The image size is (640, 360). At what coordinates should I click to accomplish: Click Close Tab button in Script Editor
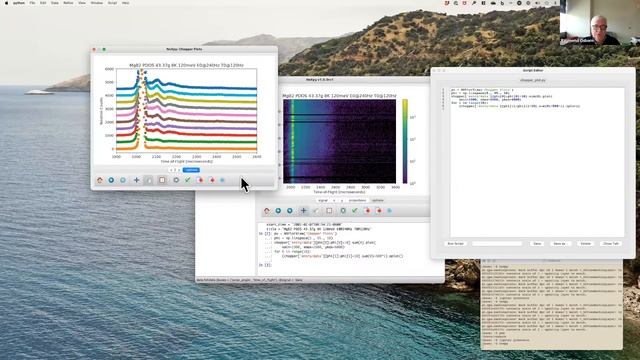611,244
